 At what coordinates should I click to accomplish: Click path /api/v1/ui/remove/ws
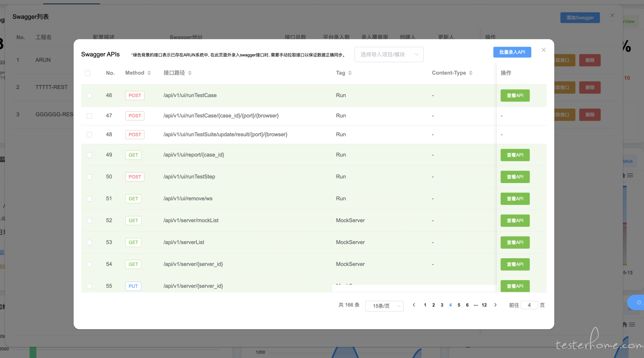point(188,198)
